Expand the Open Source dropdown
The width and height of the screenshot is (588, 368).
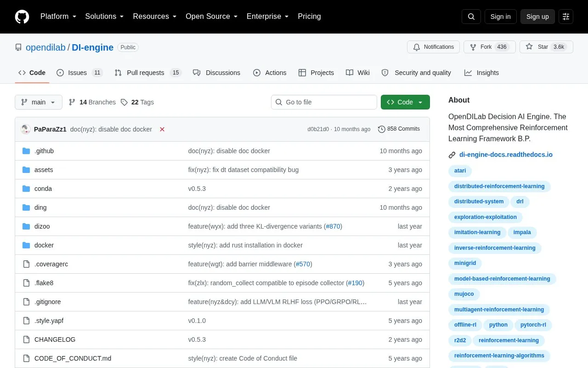click(212, 17)
